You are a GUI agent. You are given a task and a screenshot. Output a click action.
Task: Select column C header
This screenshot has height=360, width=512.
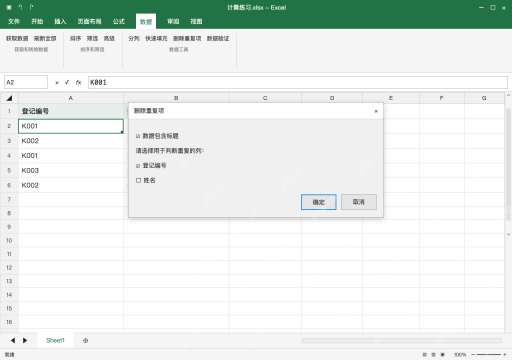coord(265,98)
